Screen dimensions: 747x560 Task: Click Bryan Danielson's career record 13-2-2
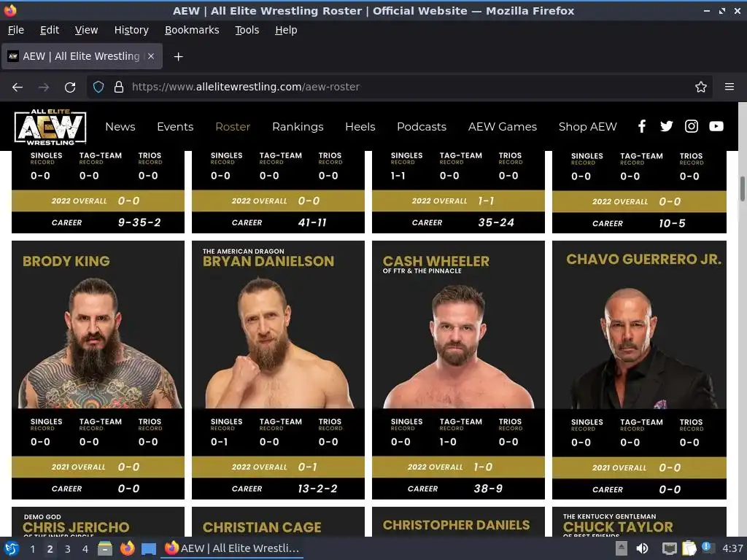[317, 489]
